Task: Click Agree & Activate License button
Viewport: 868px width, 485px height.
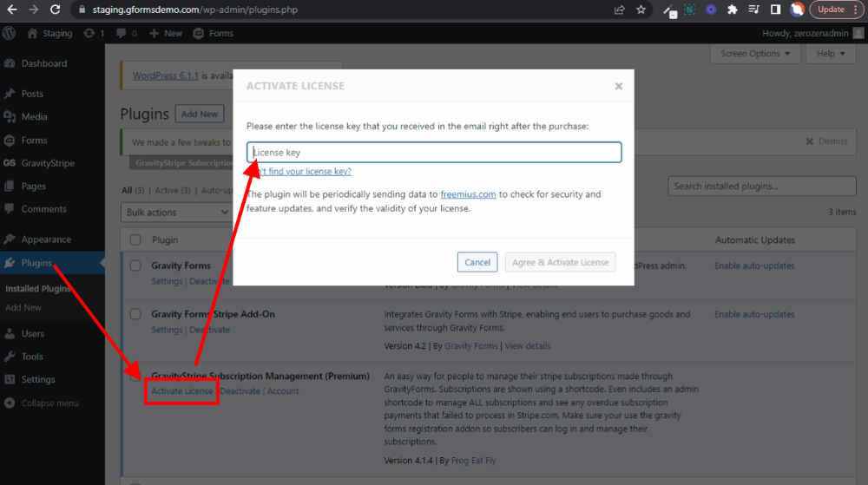Action: tap(560, 262)
